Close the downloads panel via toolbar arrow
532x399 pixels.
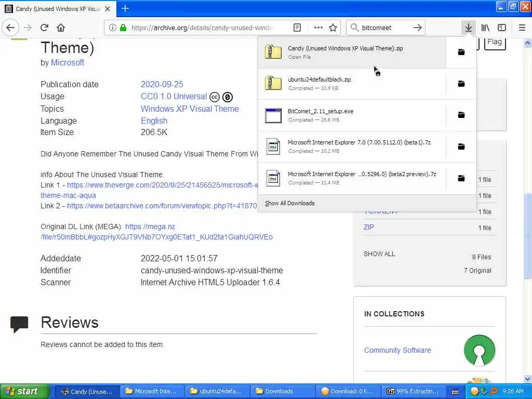click(468, 28)
